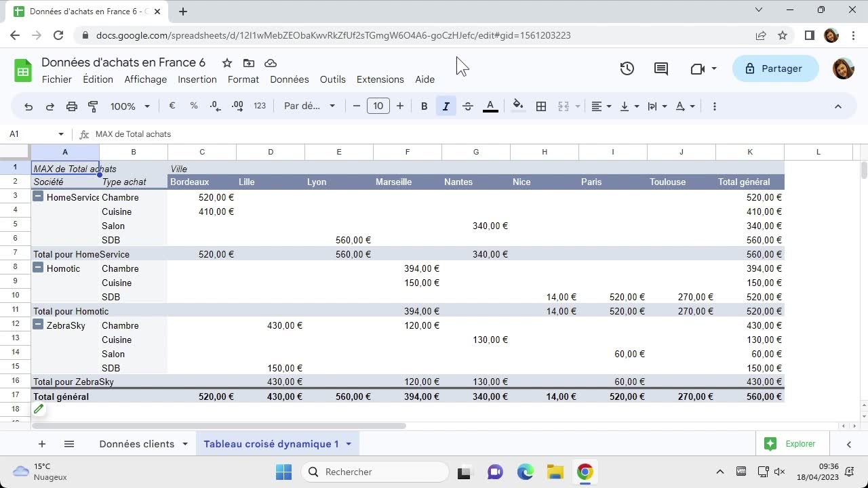
Task: Open the comments history icon
Action: [x=660, y=68]
